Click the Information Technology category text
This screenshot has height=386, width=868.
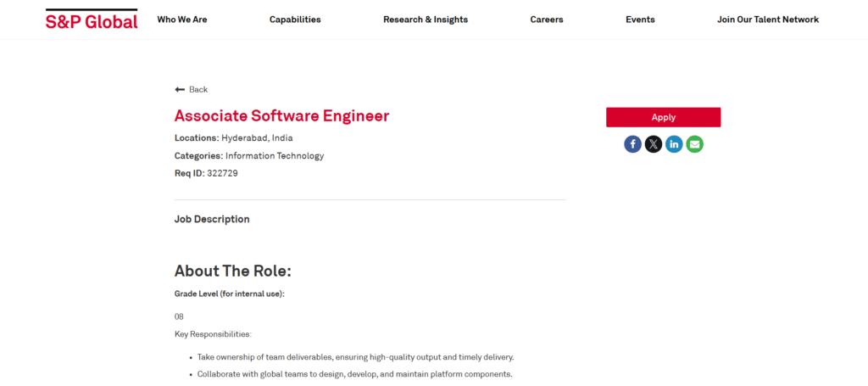(275, 155)
